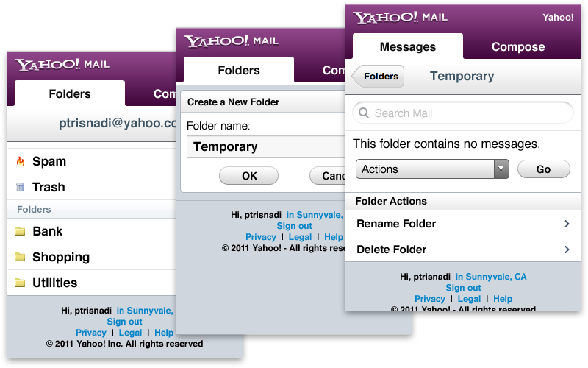The width and height of the screenshot is (588, 368).
Task: Click Legal link in the left window
Action: 131,333
